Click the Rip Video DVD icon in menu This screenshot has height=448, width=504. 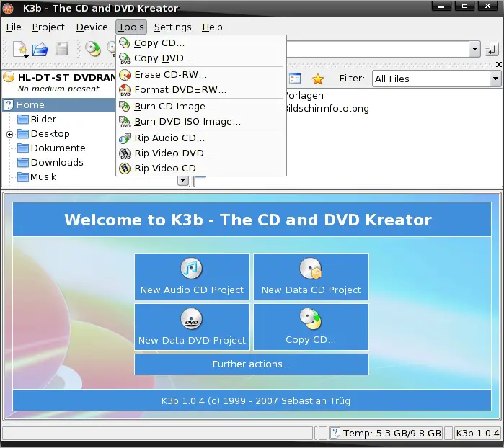tap(125, 153)
